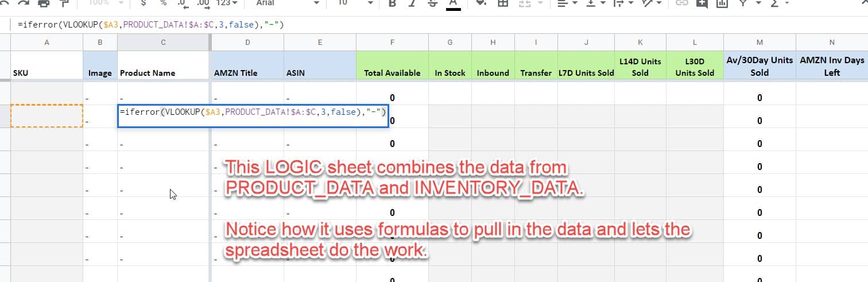Insert a comment
Image resolution: width=868 pixels, height=282 pixels.
coord(702,3)
